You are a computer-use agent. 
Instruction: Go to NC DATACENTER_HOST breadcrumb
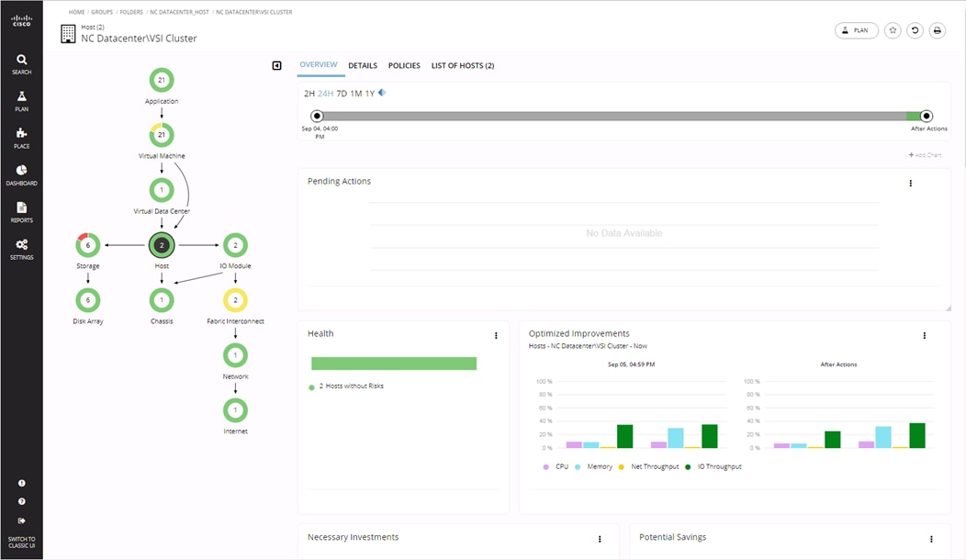pyautogui.click(x=179, y=12)
